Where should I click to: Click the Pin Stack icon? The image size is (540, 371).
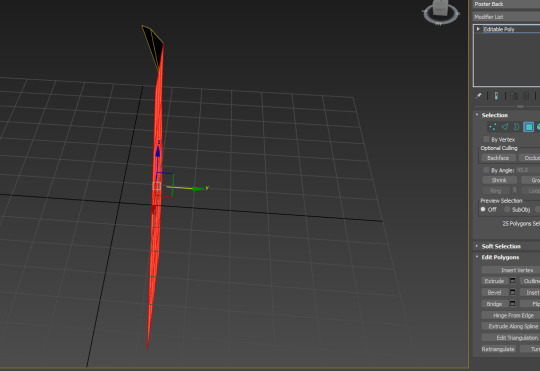pyautogui.click(x=479, y=96)
